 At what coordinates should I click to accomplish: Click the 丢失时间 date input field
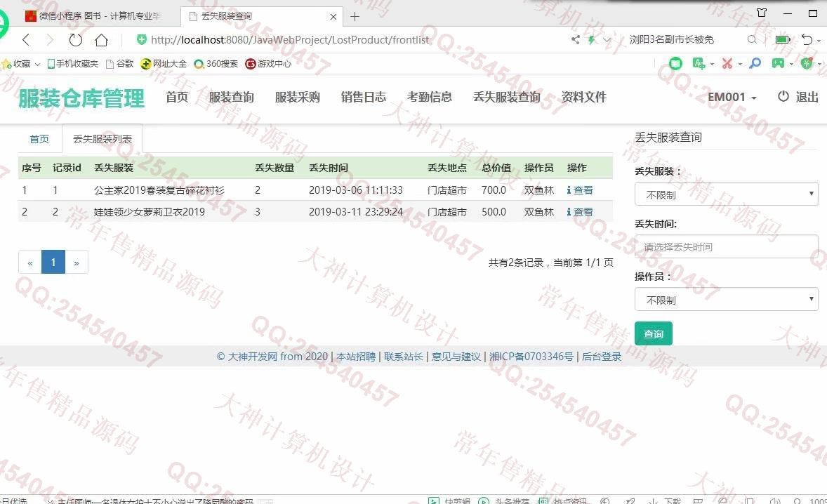click(726, 247)
